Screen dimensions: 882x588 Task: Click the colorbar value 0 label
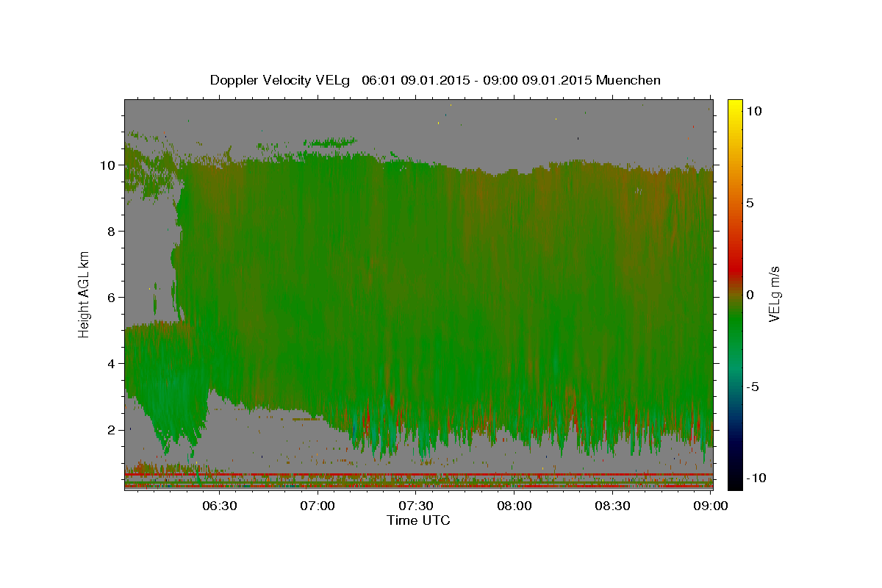click(x=751, y=295)
